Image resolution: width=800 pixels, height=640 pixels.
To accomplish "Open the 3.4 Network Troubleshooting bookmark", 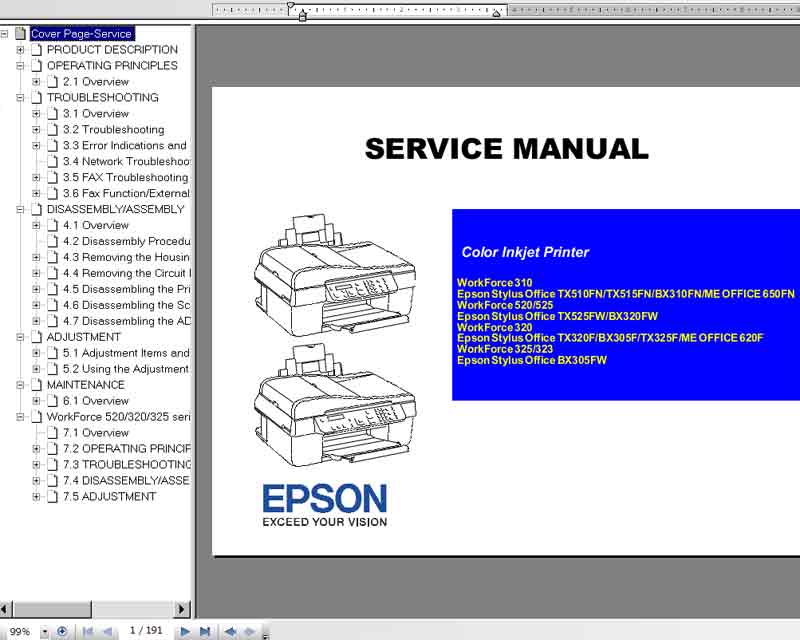I will coord(127,161).
